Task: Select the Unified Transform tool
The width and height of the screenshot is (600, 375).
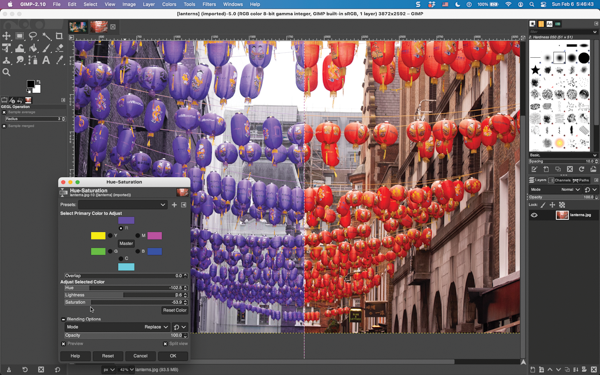Action: (x=7, y=48)
